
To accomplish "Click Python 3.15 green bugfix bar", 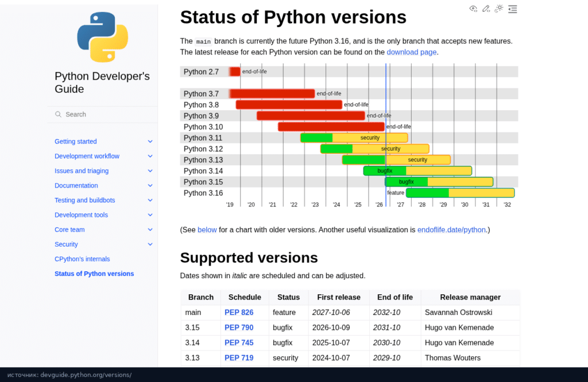I will [406, 182].
